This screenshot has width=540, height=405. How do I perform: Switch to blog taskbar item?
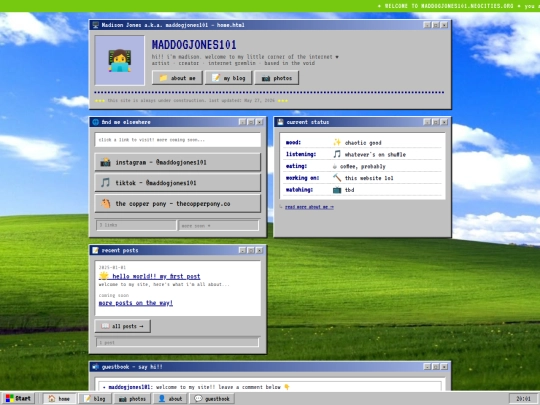[95, 399]
